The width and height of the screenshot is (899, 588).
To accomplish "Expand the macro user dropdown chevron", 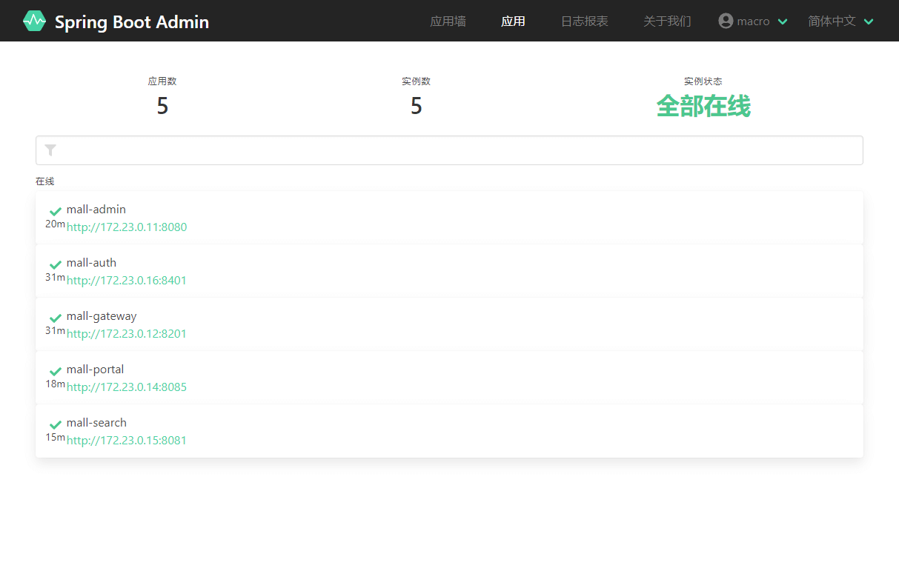I will coord(782,21).
